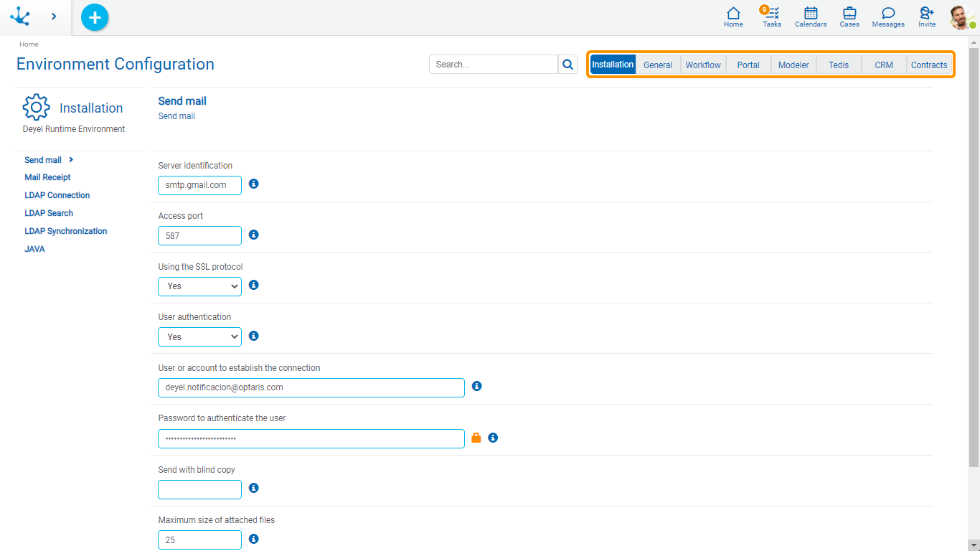
Task: Click the user profile avatar
Action: [x=961, y=17]
